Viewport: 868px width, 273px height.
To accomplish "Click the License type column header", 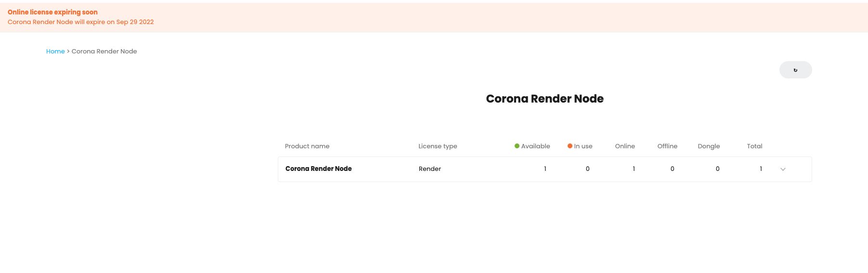I will pos(438,146).
